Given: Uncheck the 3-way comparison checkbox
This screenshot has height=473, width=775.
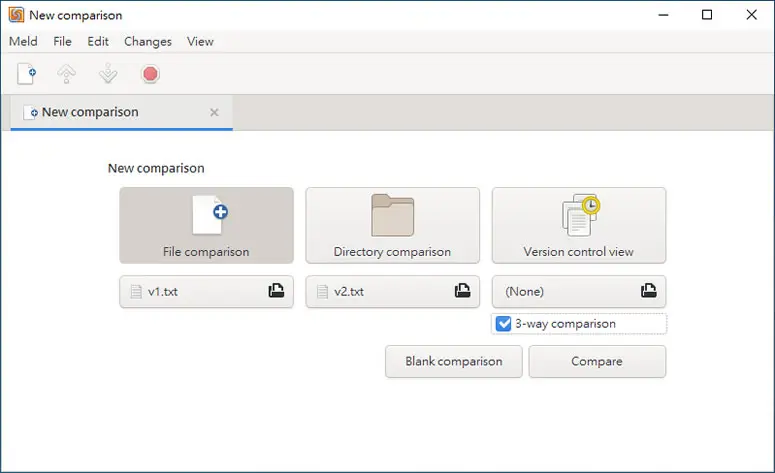Looking at the screenshot, I should click(504, 324).
